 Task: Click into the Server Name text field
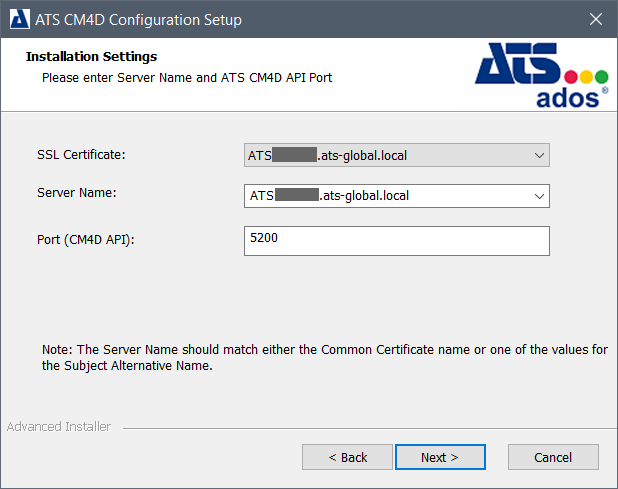(390, 195)
